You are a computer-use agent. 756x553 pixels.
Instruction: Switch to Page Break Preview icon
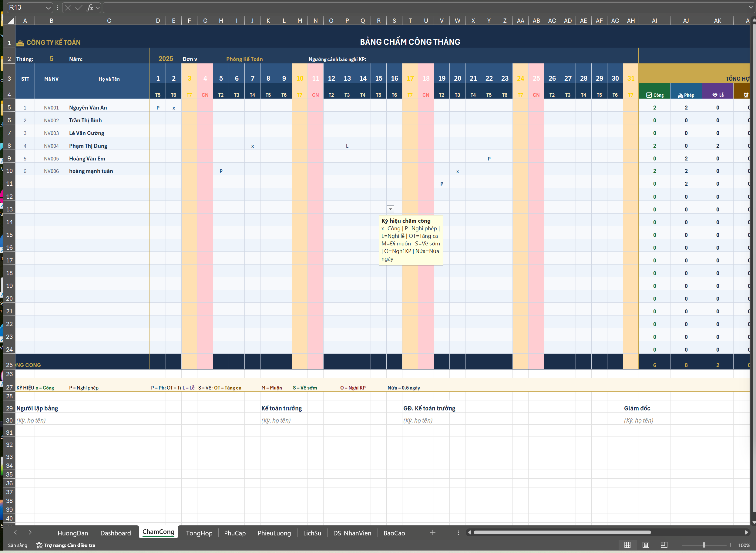point(664,545)
